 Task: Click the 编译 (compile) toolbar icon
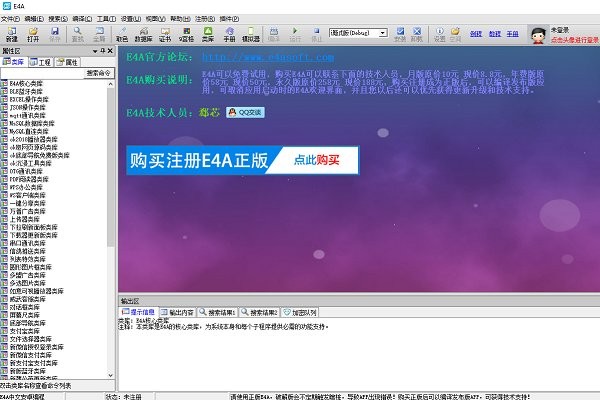274,34
